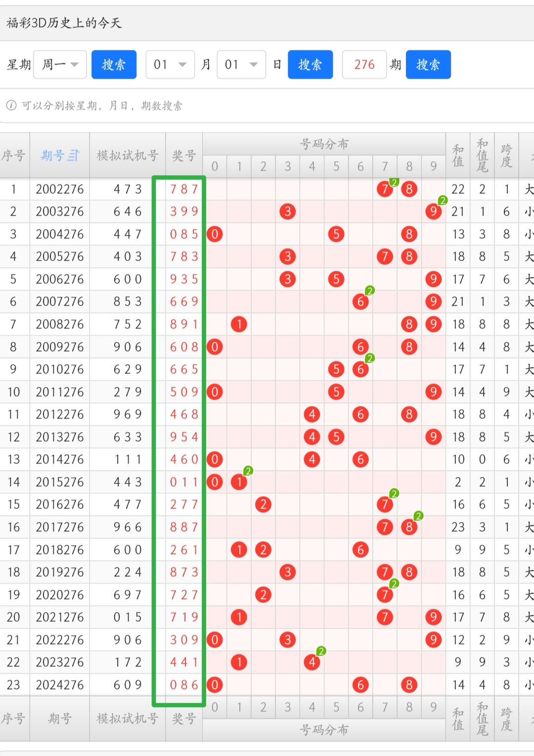Click red ball 6 in issue 2007276 row

pos(360,301)
